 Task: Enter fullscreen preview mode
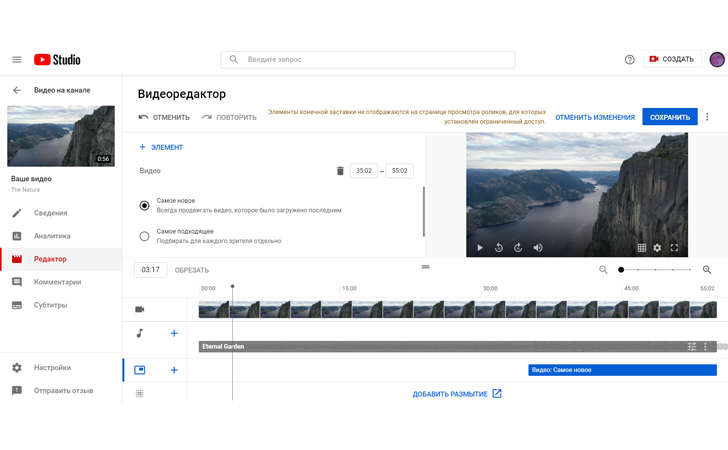[674, 248]
